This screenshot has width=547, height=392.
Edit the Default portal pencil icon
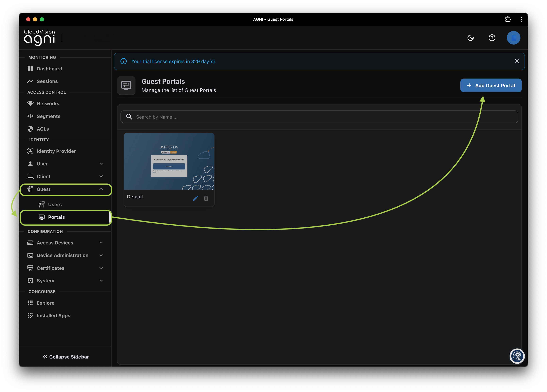click(196, 198)
